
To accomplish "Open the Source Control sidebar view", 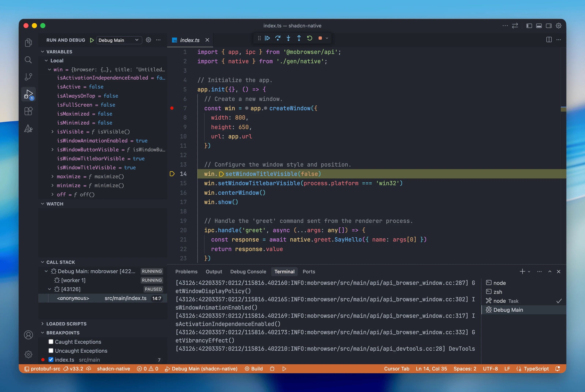I will pyautogui.click(x=28, y=76).
